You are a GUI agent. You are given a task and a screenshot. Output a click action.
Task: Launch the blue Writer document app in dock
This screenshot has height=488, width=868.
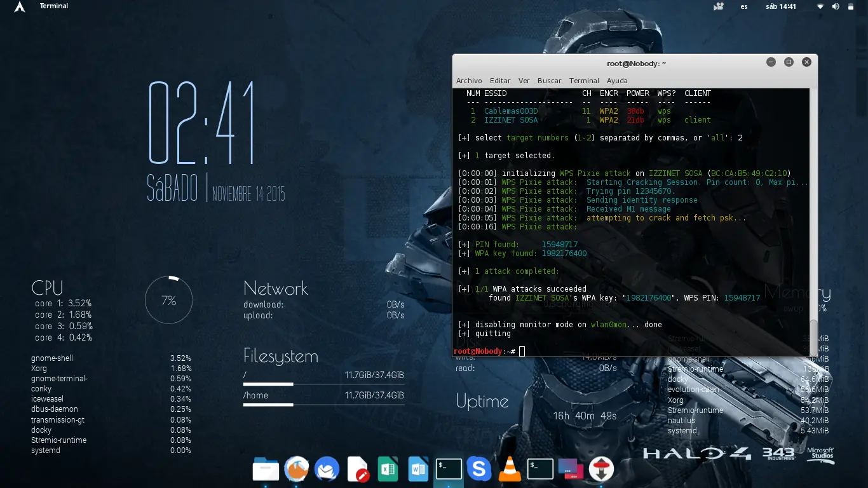tap(418, 470)
